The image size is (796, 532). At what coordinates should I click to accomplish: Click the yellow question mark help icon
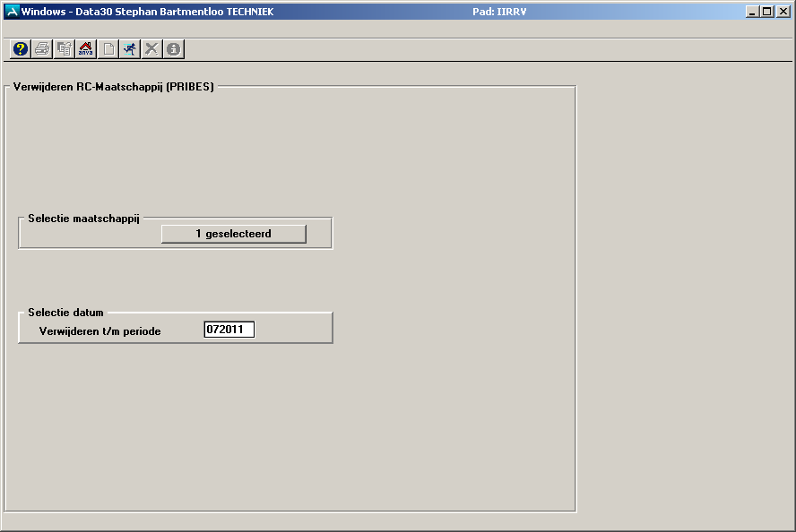tap(21, 49)
